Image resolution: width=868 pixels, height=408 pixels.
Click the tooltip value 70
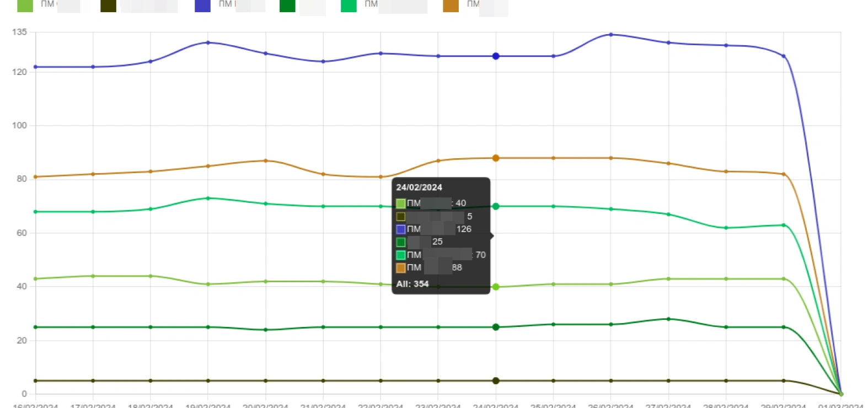click(481, 255)
